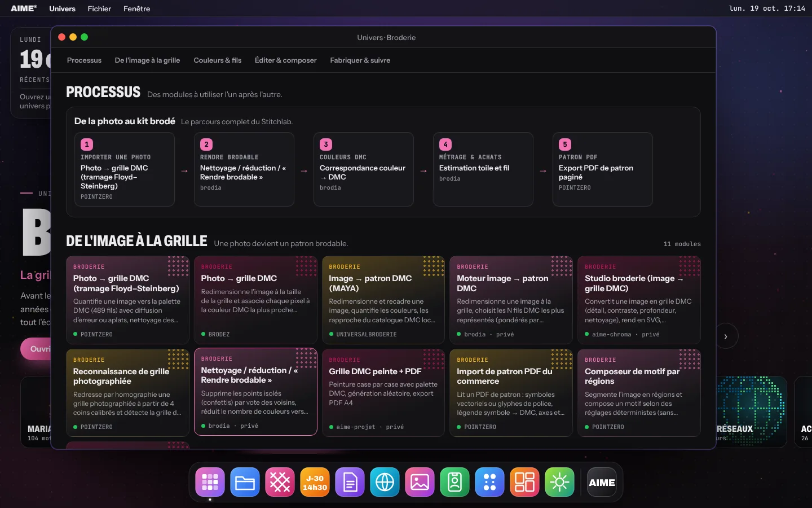Click the AIME icon in the dock
Viewport: 812px width, 508px height.
point(602,483)
